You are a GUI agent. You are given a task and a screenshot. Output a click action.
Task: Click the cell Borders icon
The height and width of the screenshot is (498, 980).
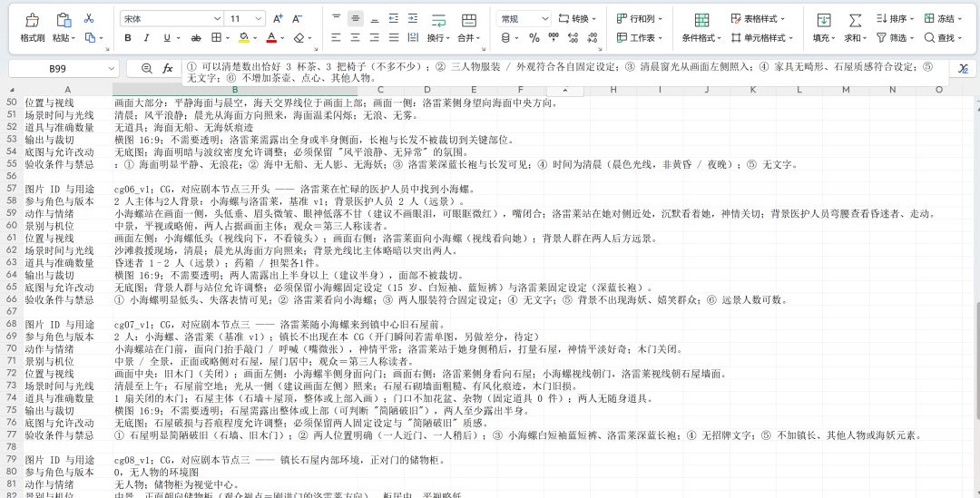[x=216, y=38]
